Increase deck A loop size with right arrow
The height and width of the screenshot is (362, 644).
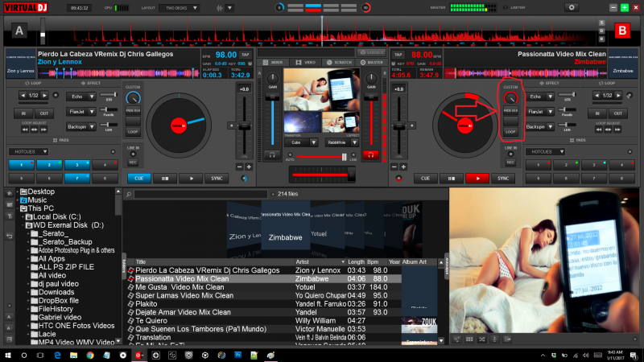[44, 96]
